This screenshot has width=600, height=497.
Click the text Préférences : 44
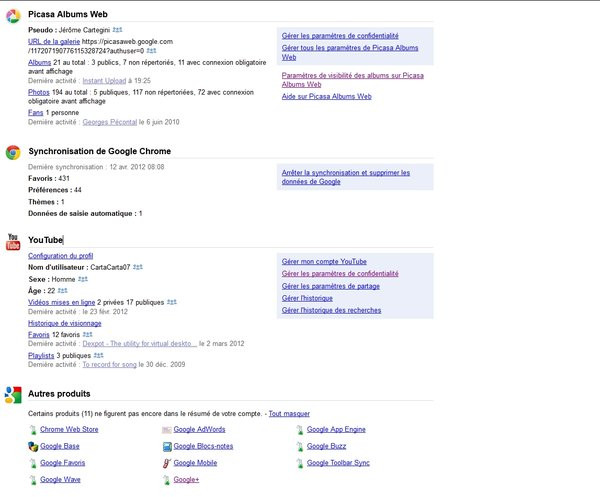click(x=55, y=190)
